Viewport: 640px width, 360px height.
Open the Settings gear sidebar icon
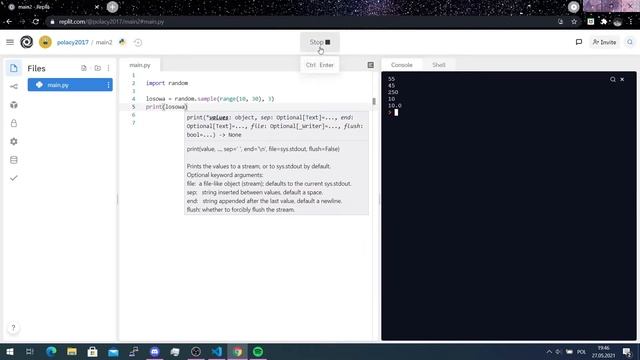click(x=13, y=142)
